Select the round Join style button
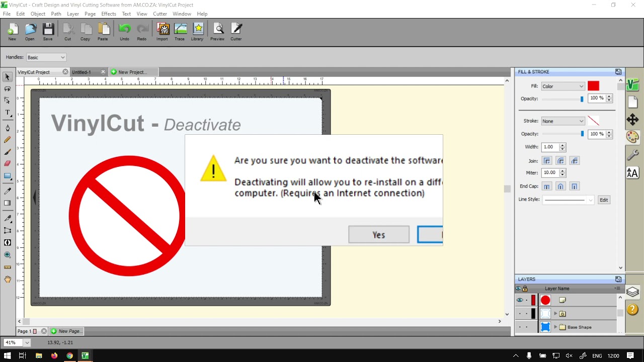 click(560, 161)
